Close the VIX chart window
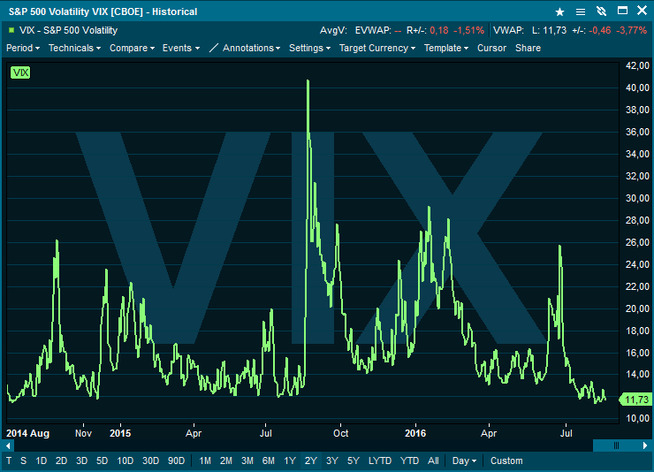This screenshot has width=654, height=472. [642, 10]
